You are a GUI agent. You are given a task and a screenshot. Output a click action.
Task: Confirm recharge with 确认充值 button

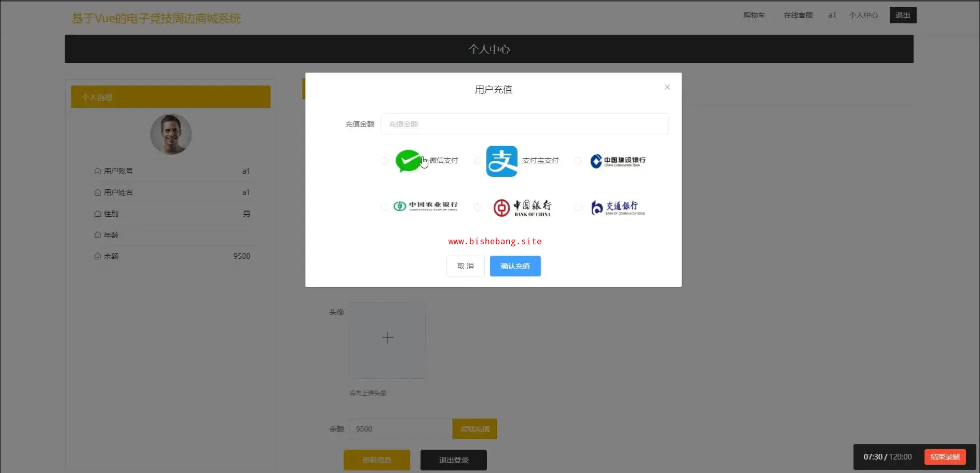[x=515, y=266]
